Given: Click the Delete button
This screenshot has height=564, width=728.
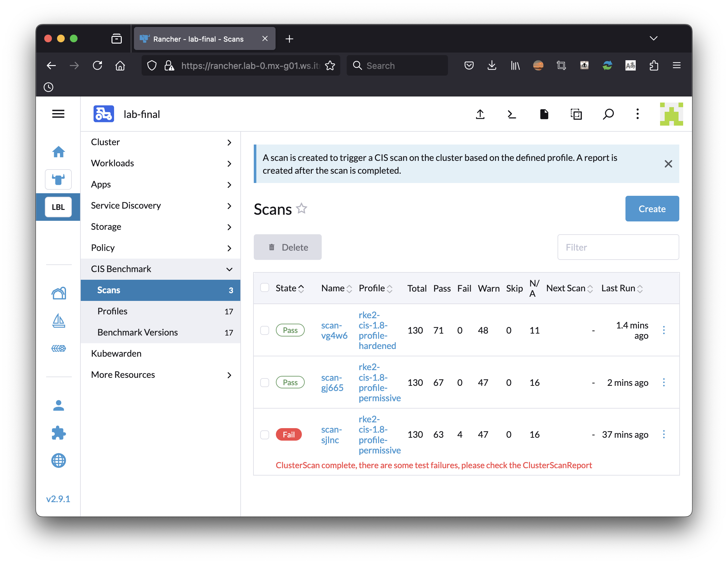Looking at the screenshot, I should [x=288, y=247].
